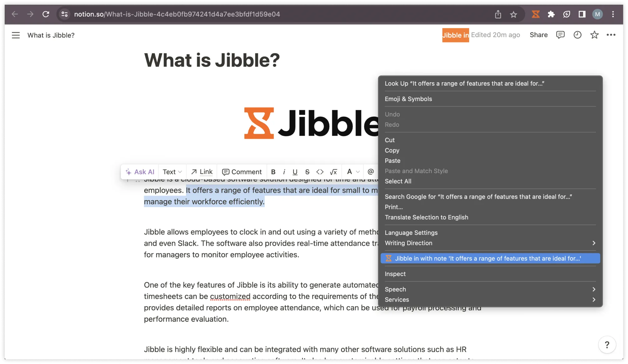Click the Jibble extension icon in the browser toolbar

[x=535, y=14]
